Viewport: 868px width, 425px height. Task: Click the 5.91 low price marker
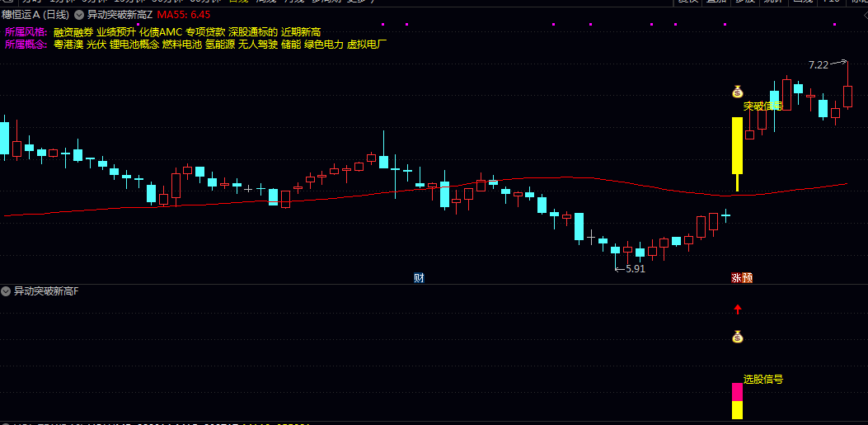tap(635, 269)
